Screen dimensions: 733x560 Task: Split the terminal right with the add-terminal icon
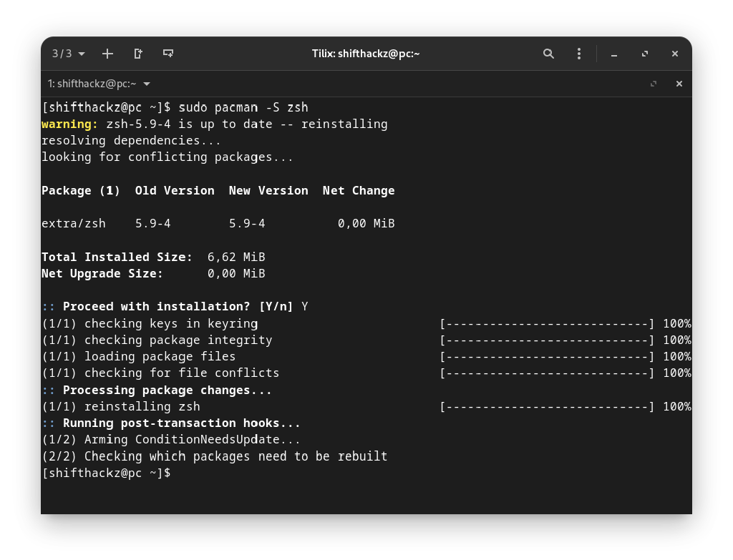click(137, 54)
